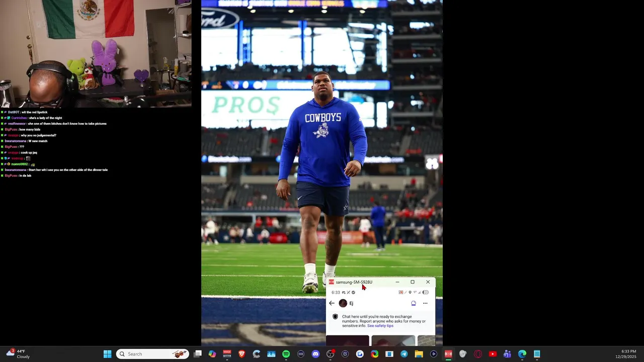
Task: Open Telegram from the taskbar
Action: (x=404, y=354)
